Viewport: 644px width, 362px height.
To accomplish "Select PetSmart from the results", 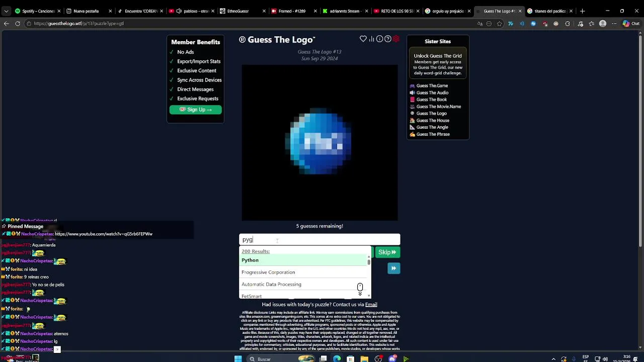I will [303, 296].
